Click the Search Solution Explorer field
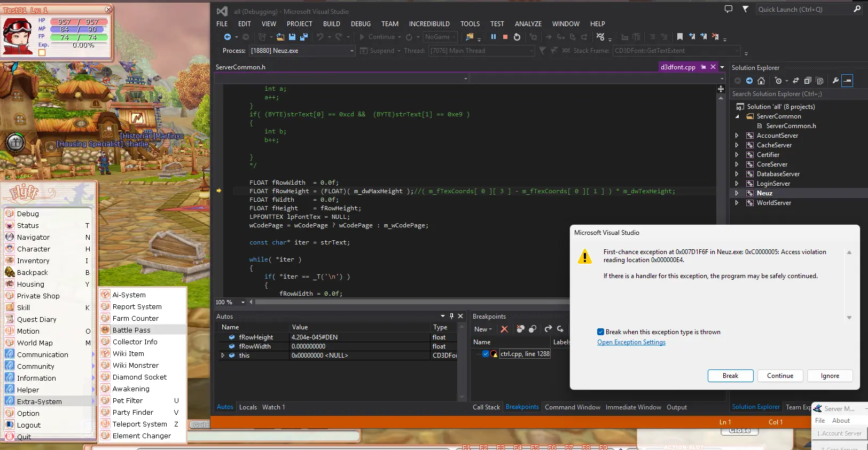Viewport: 868px width, 450px height. (x=798, y=94)
